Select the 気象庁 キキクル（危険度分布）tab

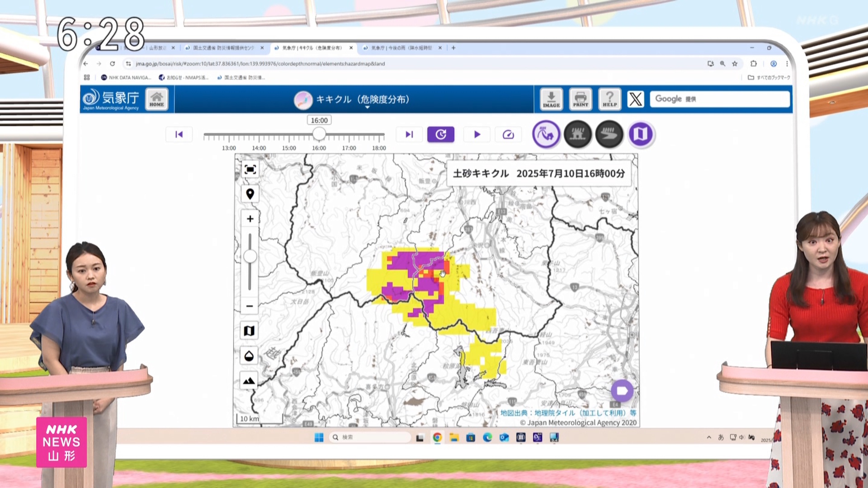pyautogui.click(x=312, y=47)
